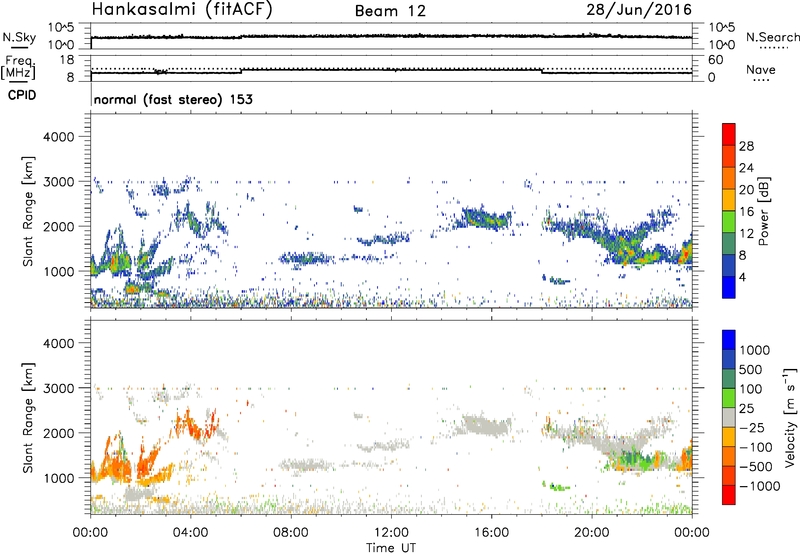Click the CPID row label

(x=21, y=95)
